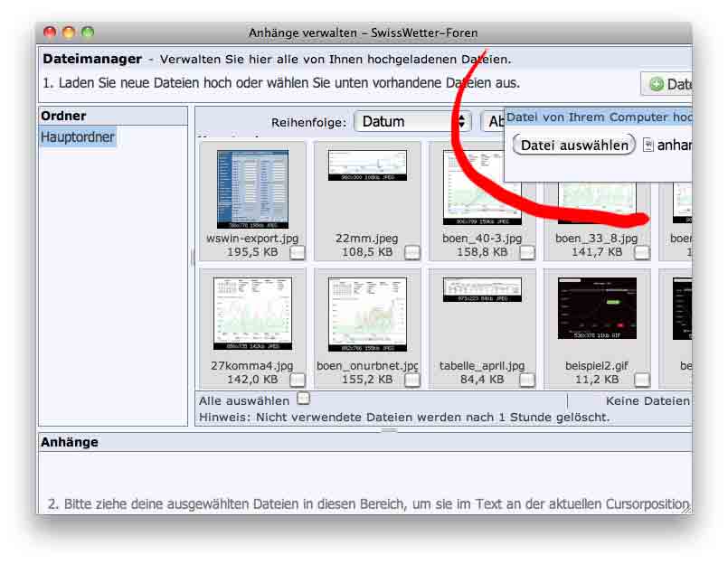728x564 pixels.
Task: Tick the checkbox under beispiel2.gif
Action: (641, 380)
